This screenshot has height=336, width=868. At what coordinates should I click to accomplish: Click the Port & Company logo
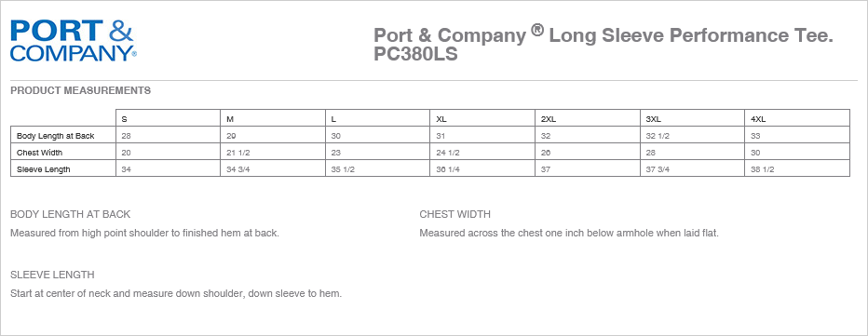coord(73,41)
